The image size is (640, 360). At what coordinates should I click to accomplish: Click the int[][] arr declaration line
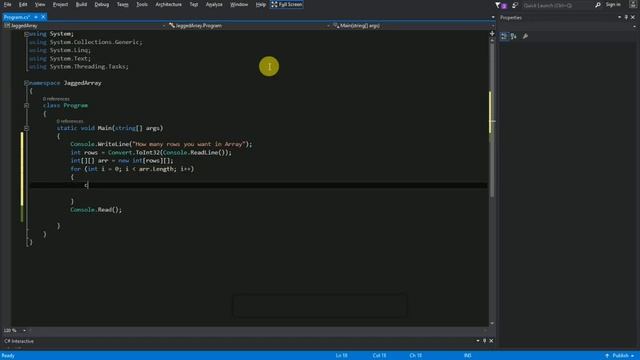(122, 161)
